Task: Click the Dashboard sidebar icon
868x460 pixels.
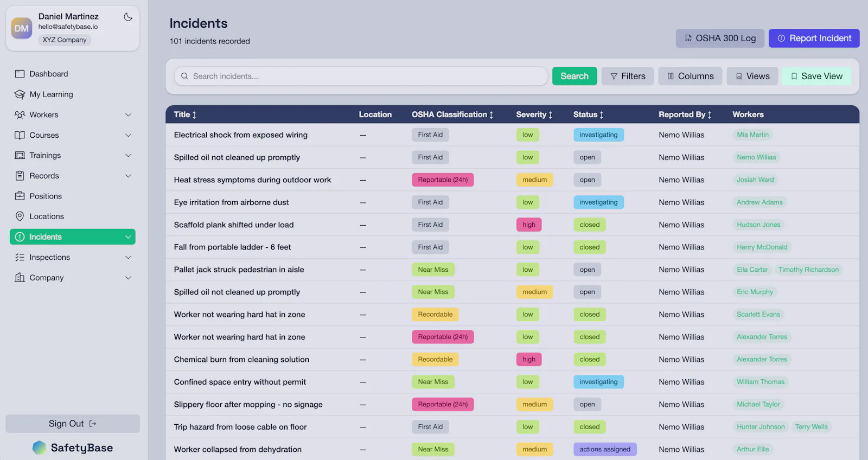Action: tap(20, 74)
